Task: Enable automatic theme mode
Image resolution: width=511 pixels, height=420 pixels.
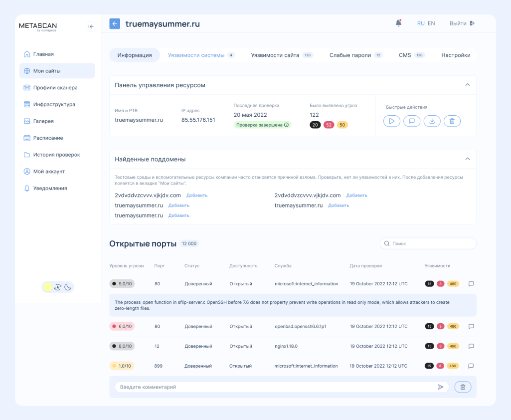Action: [58, 287]
